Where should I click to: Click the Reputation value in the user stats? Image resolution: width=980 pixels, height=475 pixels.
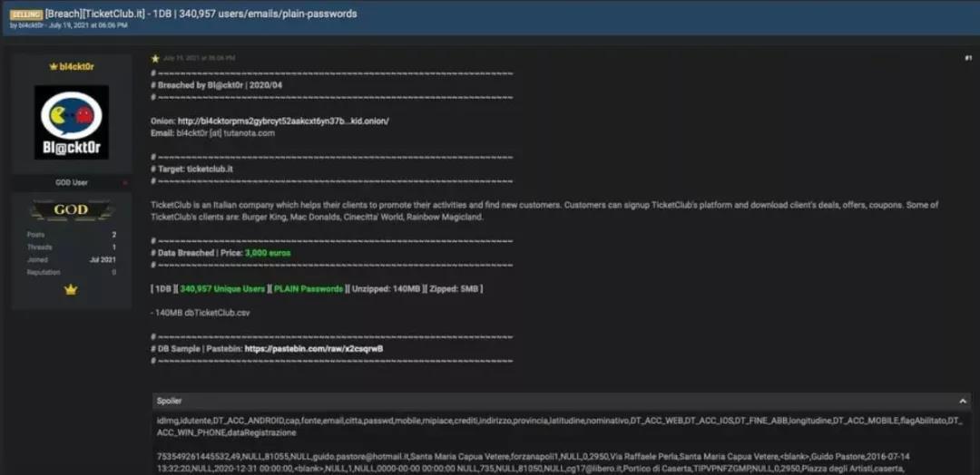[x=113, y=272]
